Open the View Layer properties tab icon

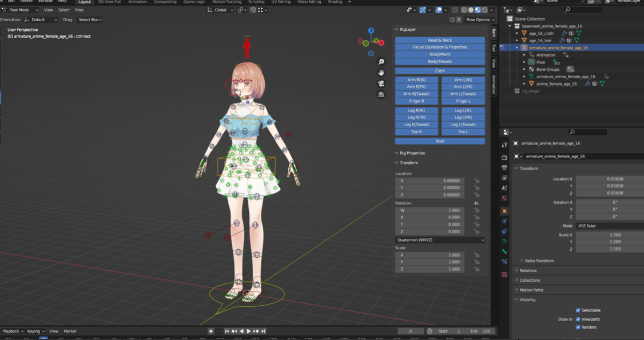tap(504, 178)
